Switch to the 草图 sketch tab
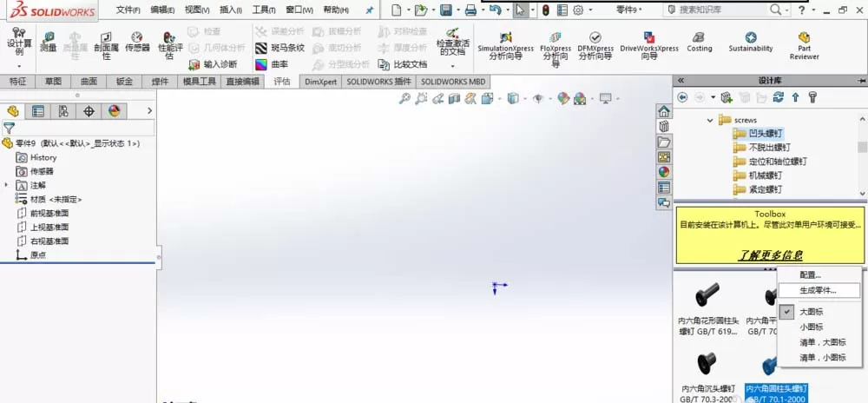Screen dimensions: 868x403 (53, 82)
